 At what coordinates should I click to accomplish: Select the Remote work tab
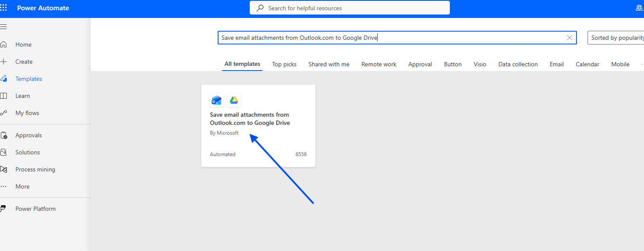(378, 64)
